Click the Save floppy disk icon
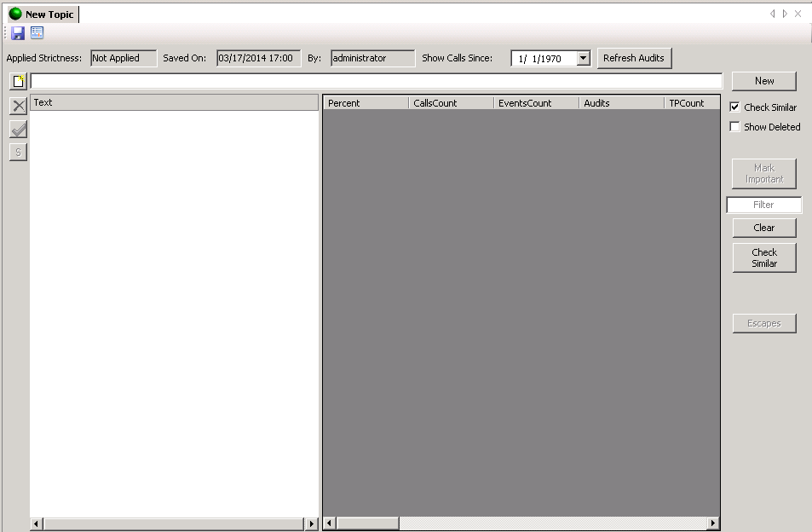 point(18,33)
